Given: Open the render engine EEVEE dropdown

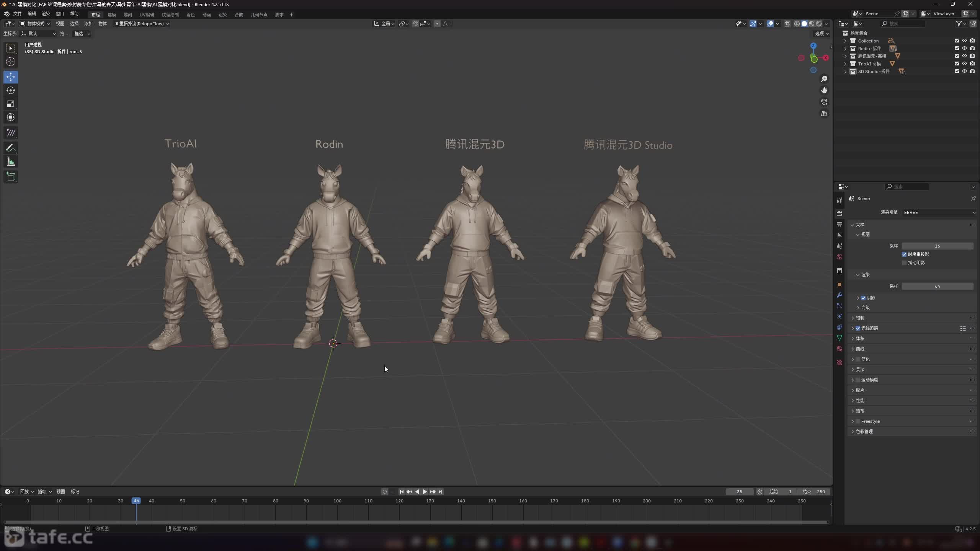Looking at the screenshot, I should 939,212.
